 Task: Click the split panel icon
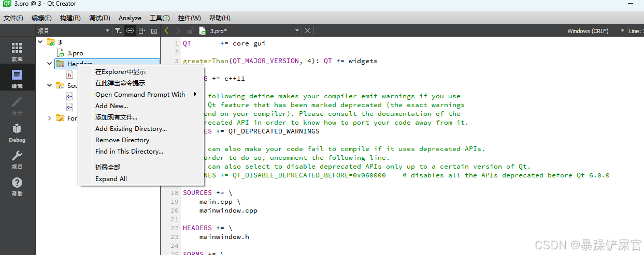[x=142, y=31]
